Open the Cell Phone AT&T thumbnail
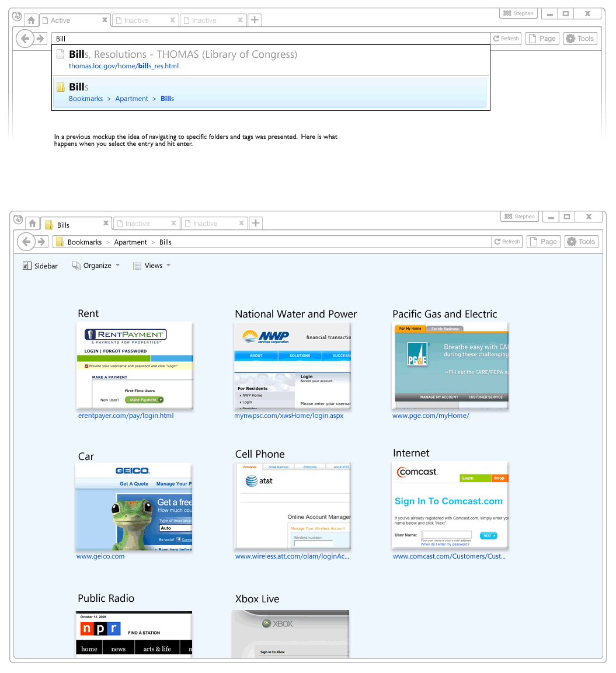The height and width of the screenshot is (673, 616). 293,506
